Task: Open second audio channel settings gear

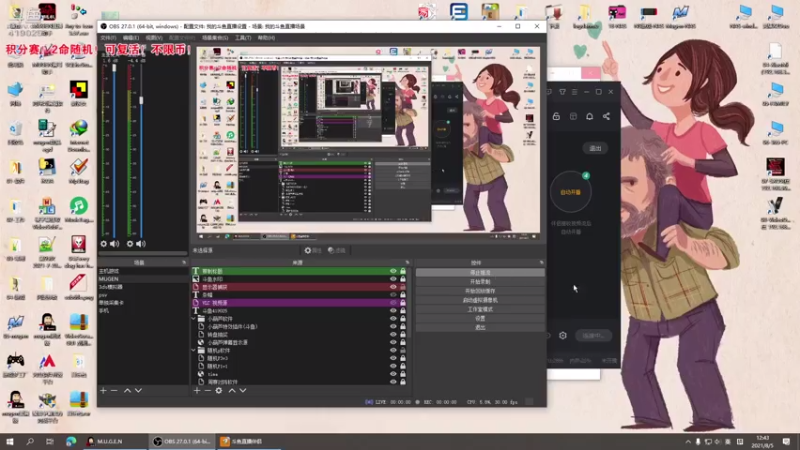Action: (130, 244)
